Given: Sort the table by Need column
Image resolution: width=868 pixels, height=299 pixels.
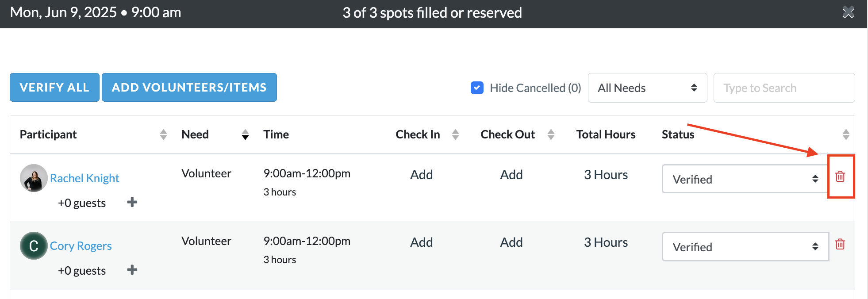Looking at the screenshot, I should (x=245, y=134).
